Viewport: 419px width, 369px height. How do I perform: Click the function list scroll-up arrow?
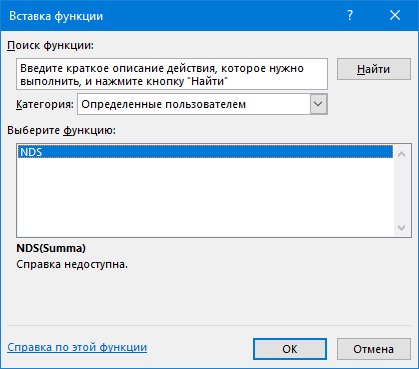pyautogui.click(x=402, y=154)
